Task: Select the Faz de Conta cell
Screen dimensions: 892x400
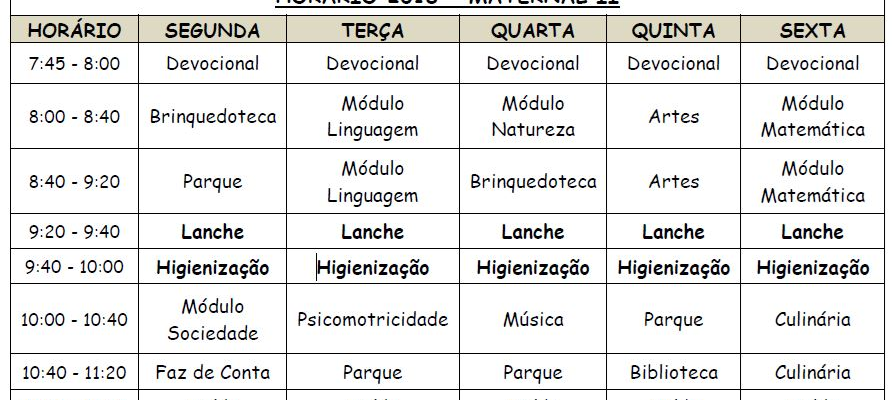Action: point(212,372)
